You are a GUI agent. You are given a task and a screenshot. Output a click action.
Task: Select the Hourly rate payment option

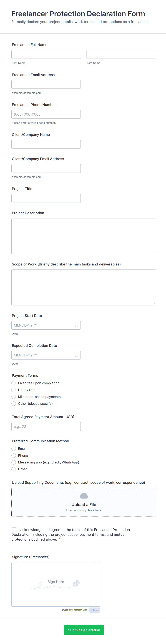[14, 390]
